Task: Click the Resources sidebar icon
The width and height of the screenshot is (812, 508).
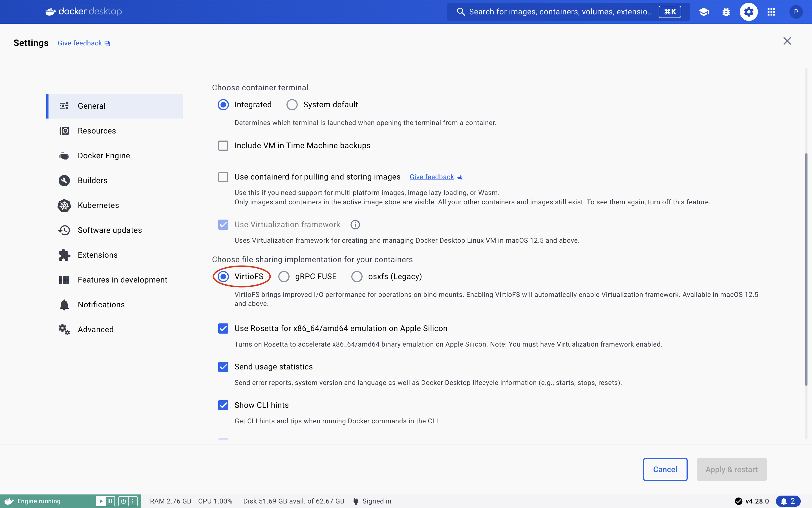Action: [64, 131]
